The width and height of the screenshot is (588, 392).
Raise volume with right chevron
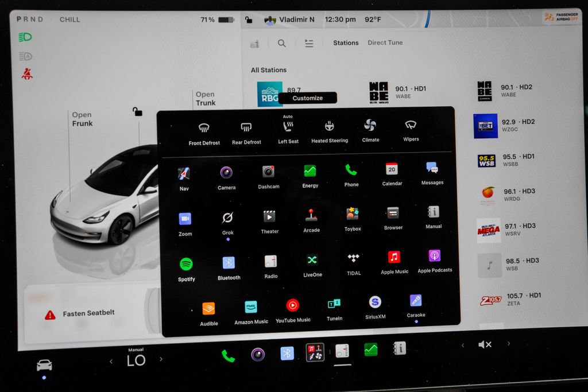click(509, 343)
